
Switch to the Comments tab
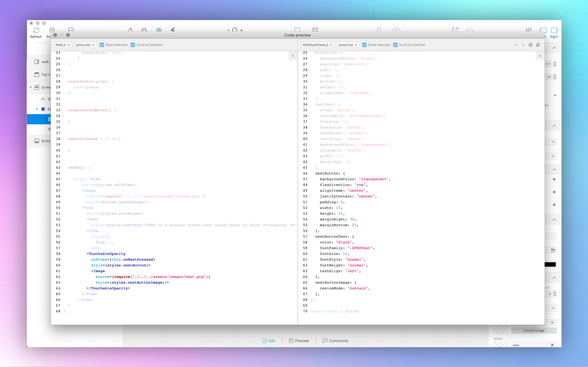335,341
